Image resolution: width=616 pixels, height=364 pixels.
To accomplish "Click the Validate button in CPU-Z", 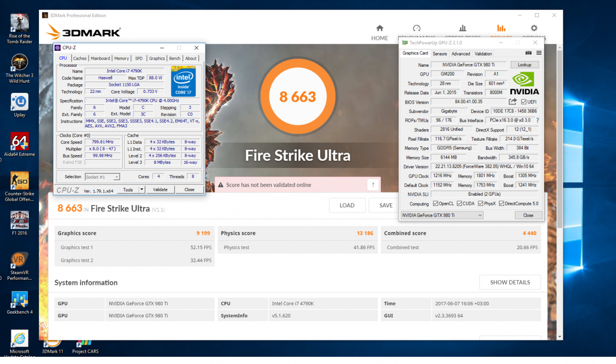I will click(x=160, y=189).
